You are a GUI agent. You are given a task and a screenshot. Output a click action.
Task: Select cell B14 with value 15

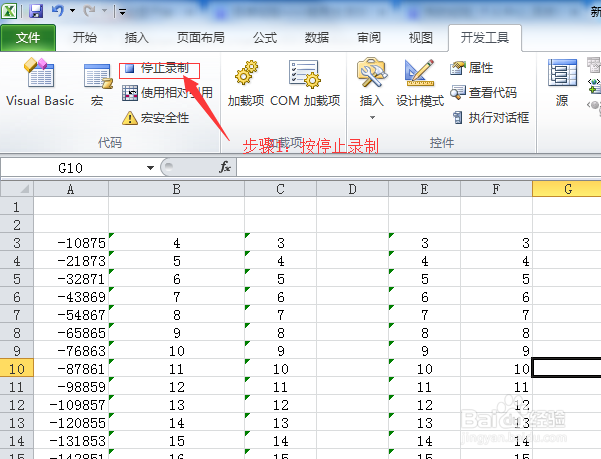(x=176, y=441)
